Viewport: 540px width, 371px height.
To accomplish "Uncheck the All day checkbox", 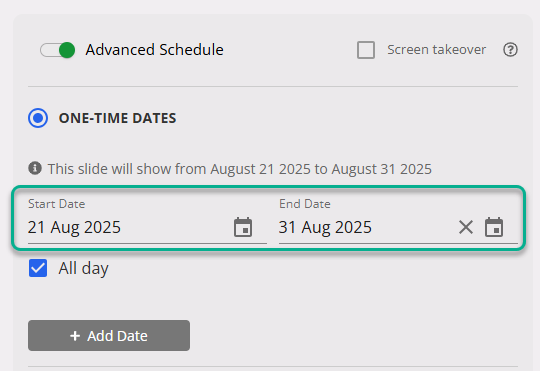I will [x=38, y=268].
